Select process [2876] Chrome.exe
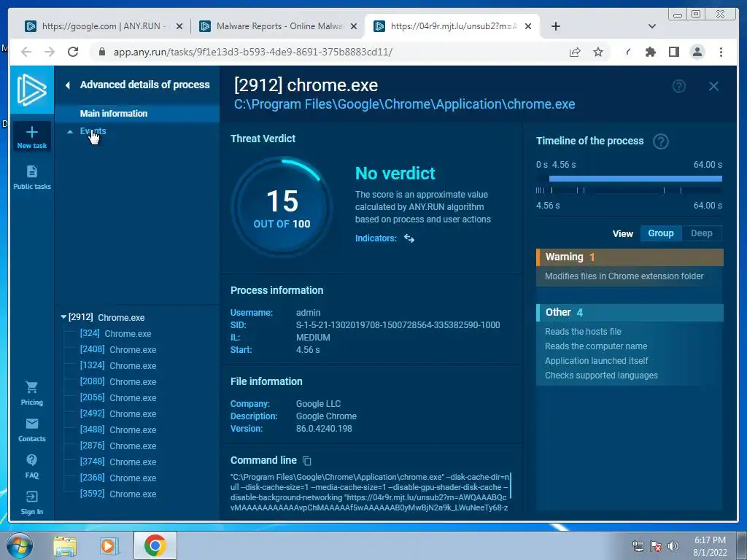 [x=118, y=446]
